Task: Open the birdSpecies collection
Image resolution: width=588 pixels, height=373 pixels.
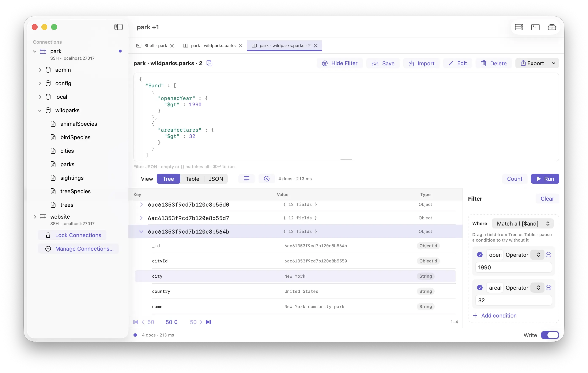Action: coord(75,137)
